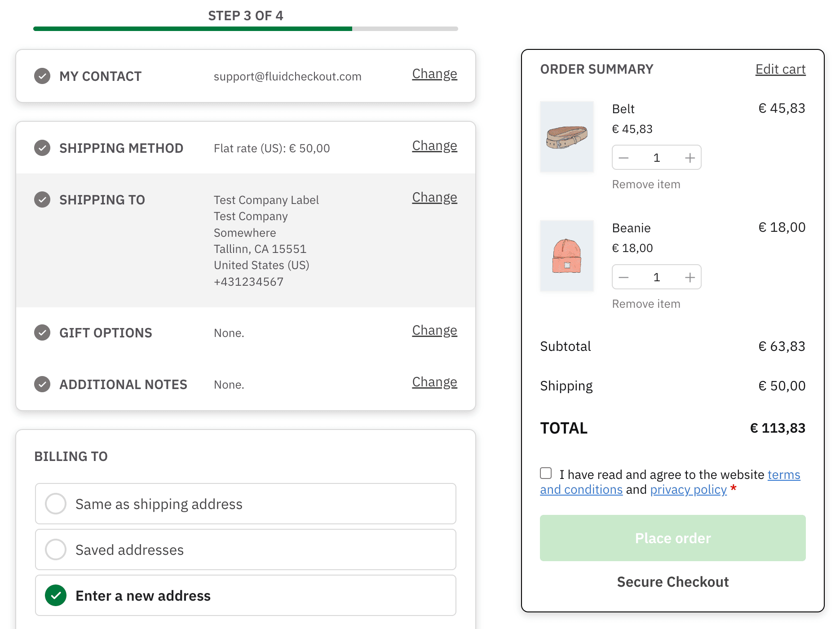Screen dimensions: 840x629
Task: Change the shipping address
Action: (x=434, y=197)
